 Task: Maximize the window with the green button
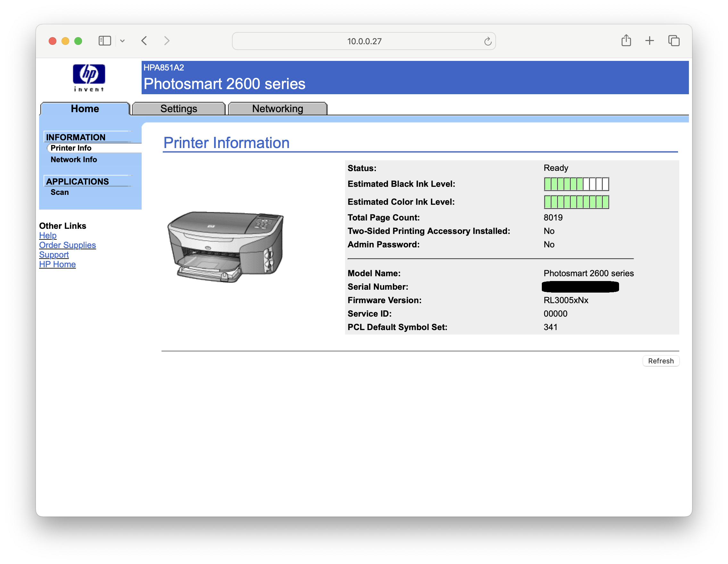78,41
